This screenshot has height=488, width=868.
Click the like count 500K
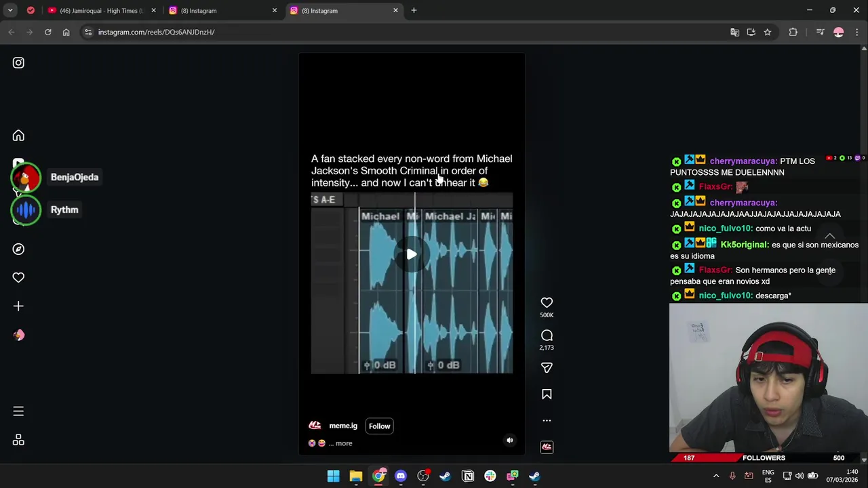[x=547, y=315]
